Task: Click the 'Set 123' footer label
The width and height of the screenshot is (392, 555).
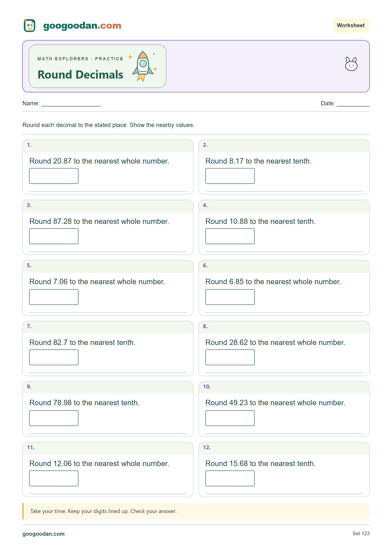Action: point(361,534)
